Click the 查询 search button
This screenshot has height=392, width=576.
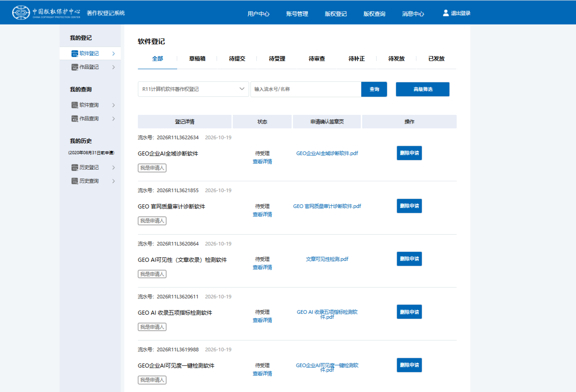click(x=374, y=89)
